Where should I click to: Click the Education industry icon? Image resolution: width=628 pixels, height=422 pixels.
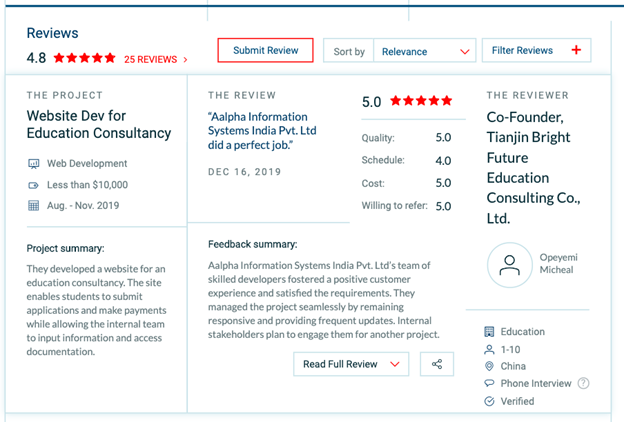coord(489,331)
